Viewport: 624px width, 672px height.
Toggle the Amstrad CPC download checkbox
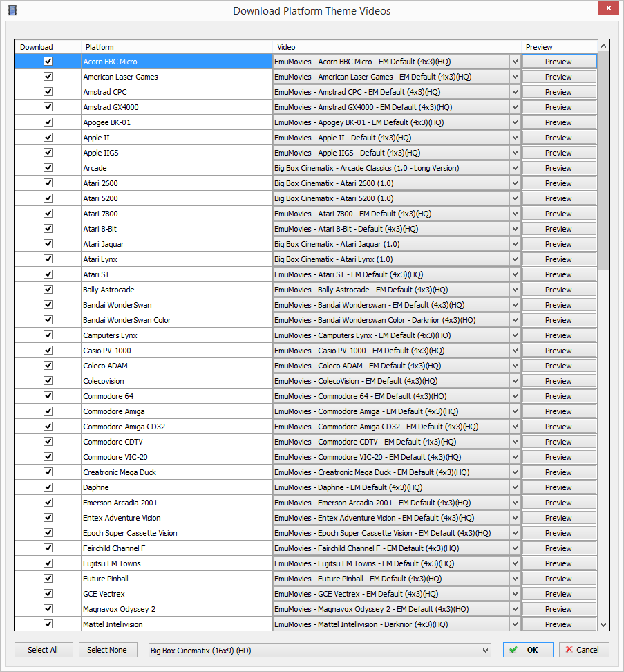[48, 92]
